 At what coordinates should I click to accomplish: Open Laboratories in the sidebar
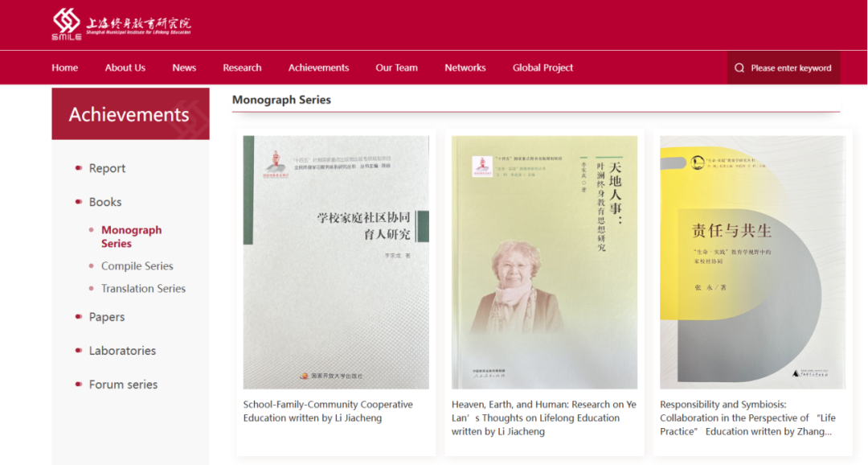122,351
